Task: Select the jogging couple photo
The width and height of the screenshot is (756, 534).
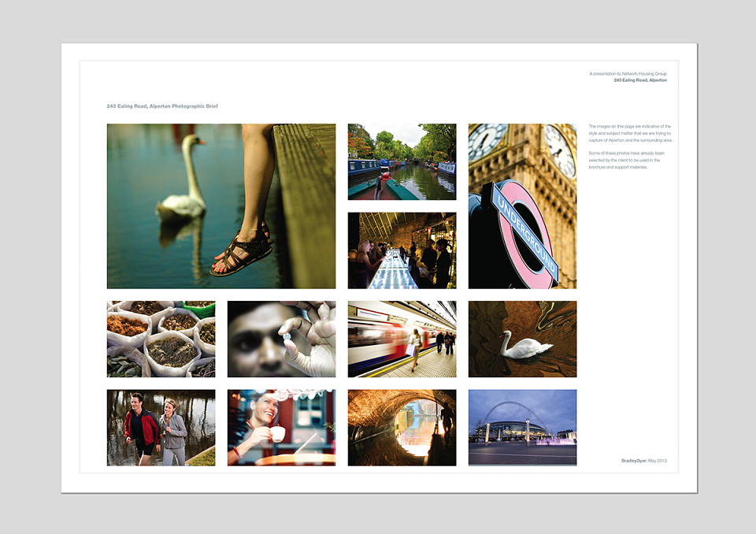Action: (x=161, y=428)
